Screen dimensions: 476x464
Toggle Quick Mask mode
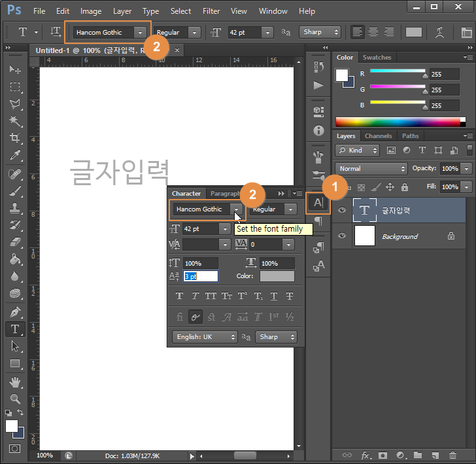point(14,448)
